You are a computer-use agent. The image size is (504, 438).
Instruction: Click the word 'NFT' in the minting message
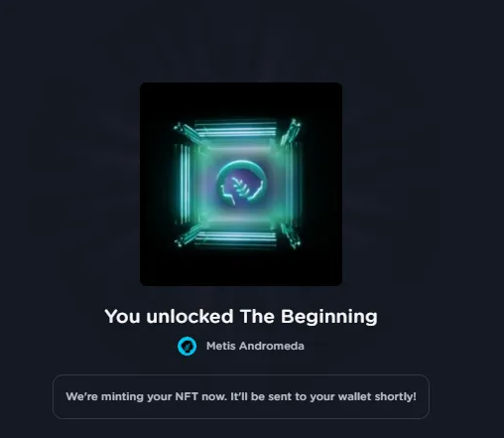(x=187, y=396)
